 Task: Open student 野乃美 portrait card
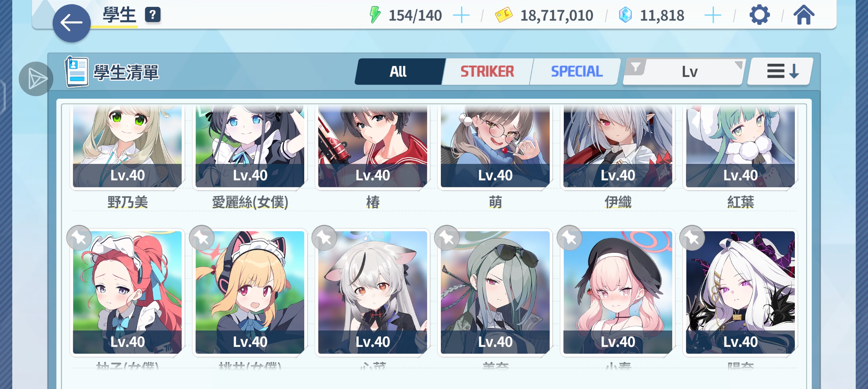coord(127,146)
